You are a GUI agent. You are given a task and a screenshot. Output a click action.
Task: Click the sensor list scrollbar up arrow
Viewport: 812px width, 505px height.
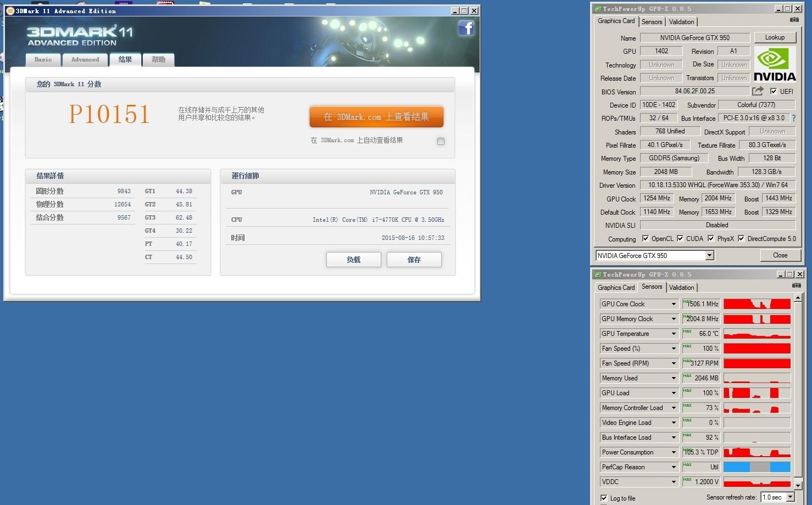798,298
